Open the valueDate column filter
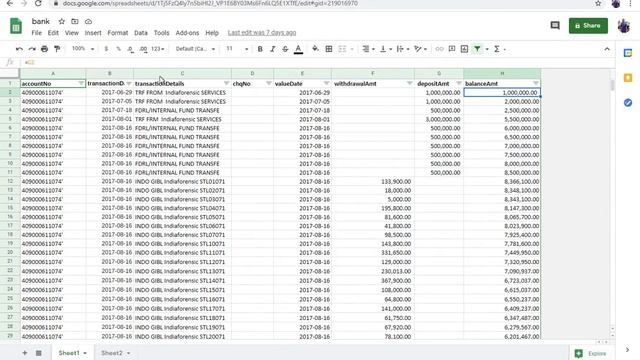 click(326, 83)
